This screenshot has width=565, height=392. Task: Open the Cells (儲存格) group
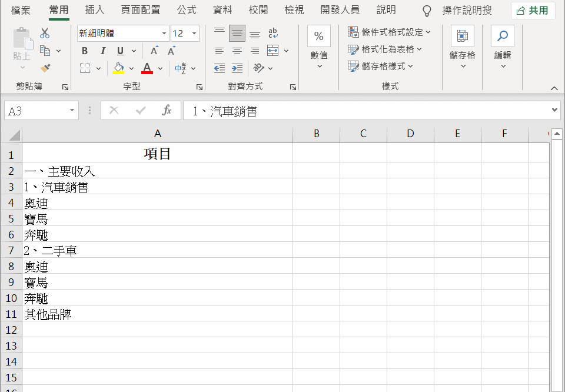coord(463,47)
